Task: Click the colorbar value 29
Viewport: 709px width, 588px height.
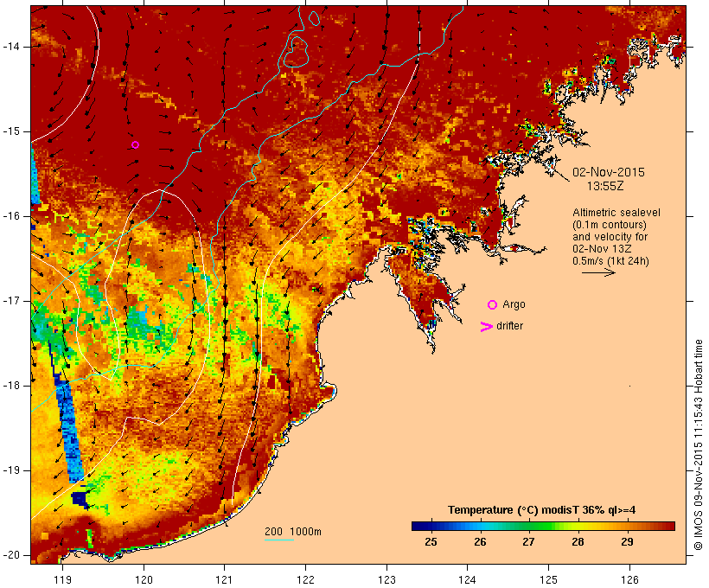Action: point(627,541)
